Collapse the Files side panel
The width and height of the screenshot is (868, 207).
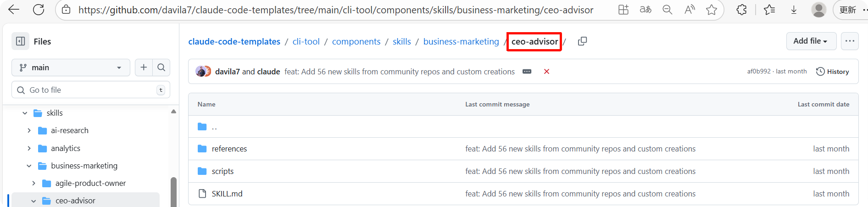click(21, 41)
